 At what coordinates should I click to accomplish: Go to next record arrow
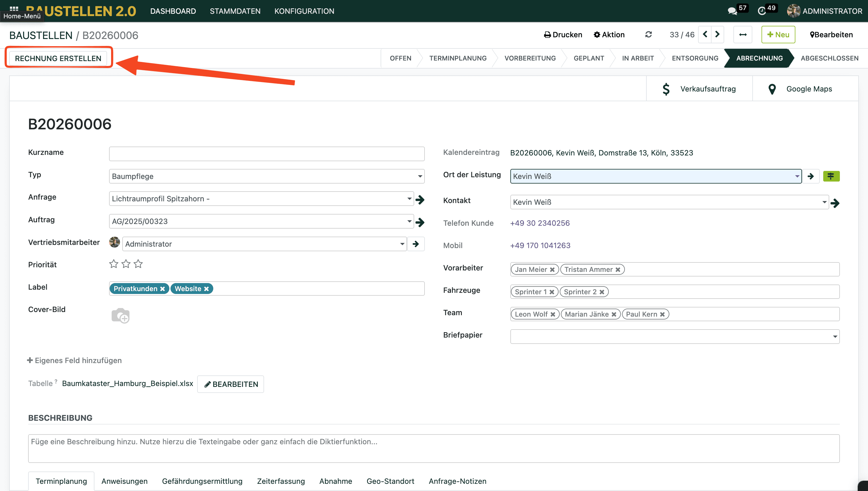coord(718,35)
